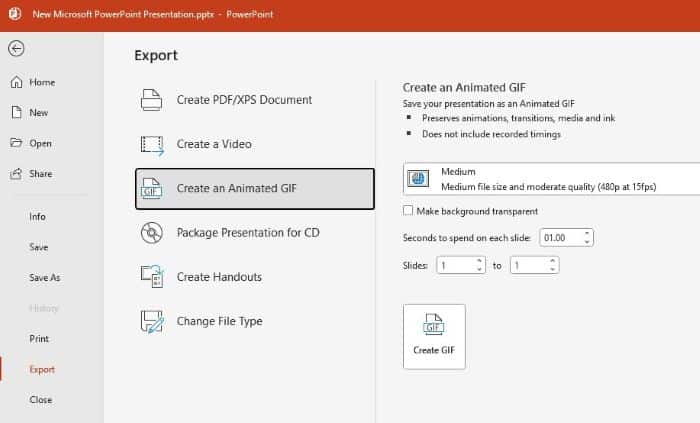Increase starting slide number with up arrow

tap(479, 261)
